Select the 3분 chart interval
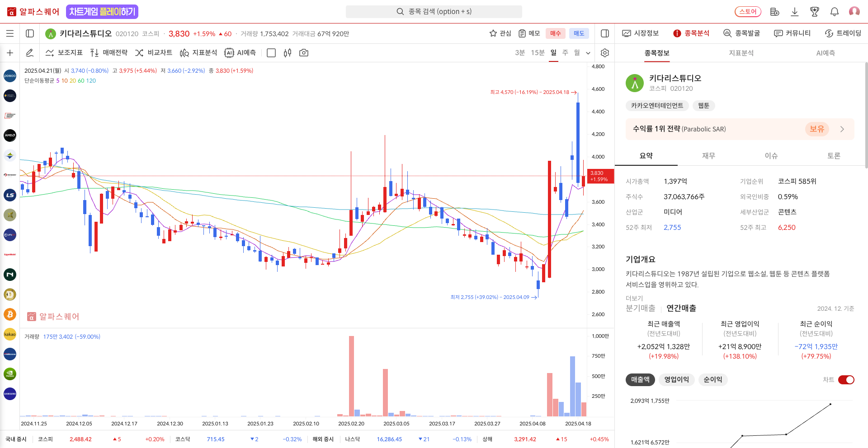868x448 pixels. [520, 53]
